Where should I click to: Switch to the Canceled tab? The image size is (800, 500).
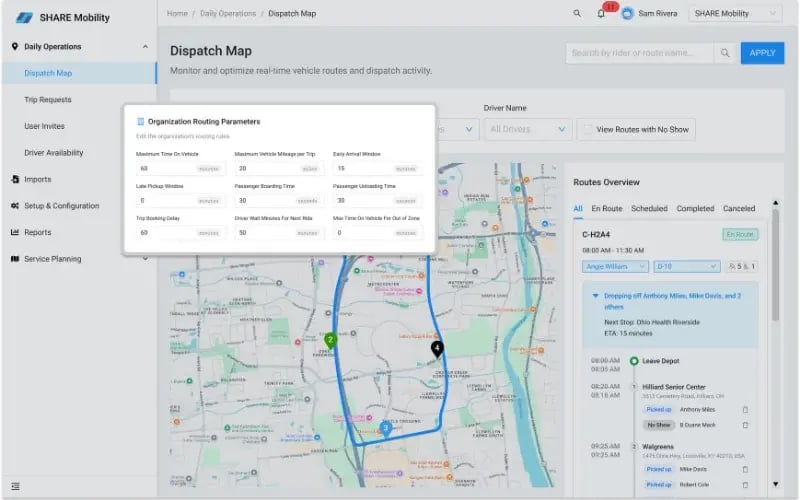click(738, 209)
